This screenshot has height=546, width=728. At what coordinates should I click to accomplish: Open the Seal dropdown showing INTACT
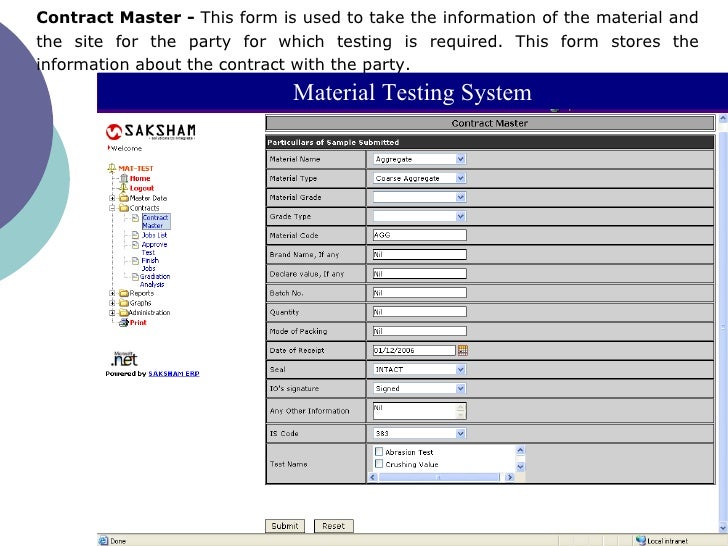pos(461,370)
